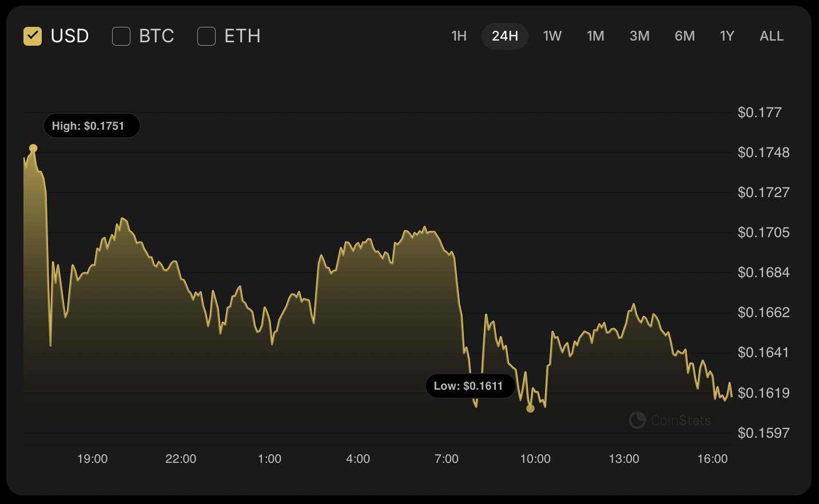This screenshot has height=504, width=819.
Task: Open the 1M chart view
Action: (x=595, y=36)
